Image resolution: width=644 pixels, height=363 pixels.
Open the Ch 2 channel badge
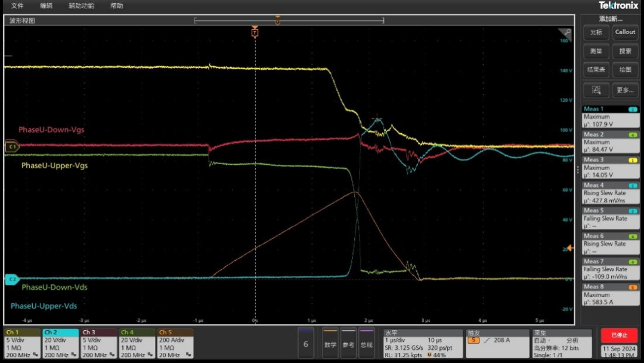click(61, 344)
